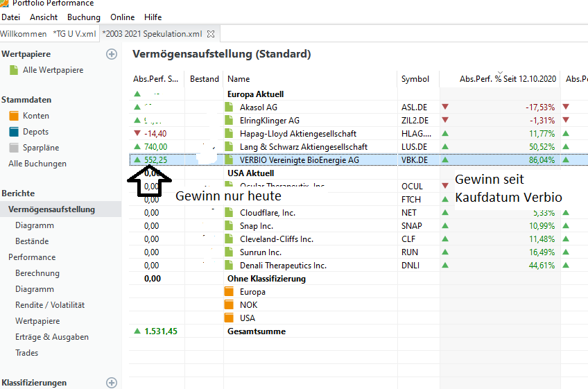Click the 740,00 value for Lang & Schwarz
This screenshot has height=389, width=588.
(155, 147)
